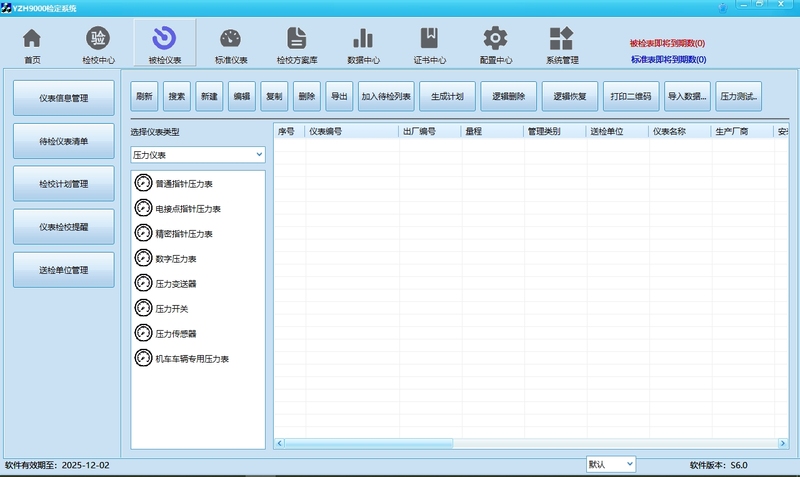The height and width of the screenshot is (477, 800).
Task: Select gauge icon for 压力传感器
Action: tap(143, 333)
